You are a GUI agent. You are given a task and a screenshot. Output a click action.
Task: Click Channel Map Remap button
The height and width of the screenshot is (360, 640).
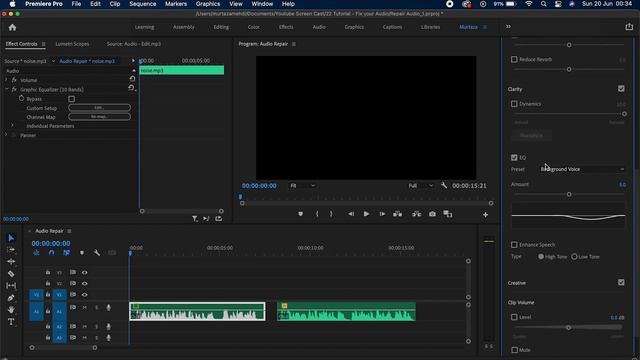click(100, 117)
